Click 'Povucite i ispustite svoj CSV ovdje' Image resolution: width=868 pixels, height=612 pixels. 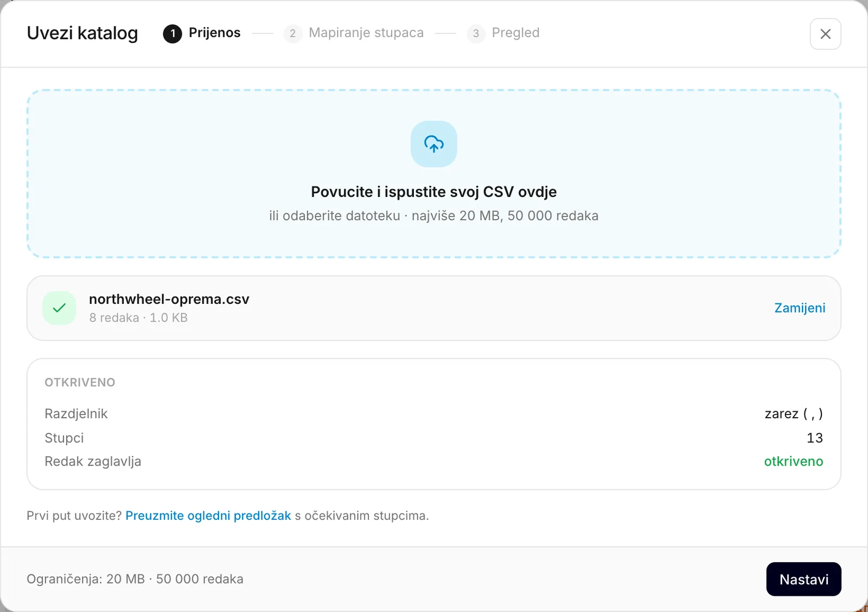pos(434,192)
